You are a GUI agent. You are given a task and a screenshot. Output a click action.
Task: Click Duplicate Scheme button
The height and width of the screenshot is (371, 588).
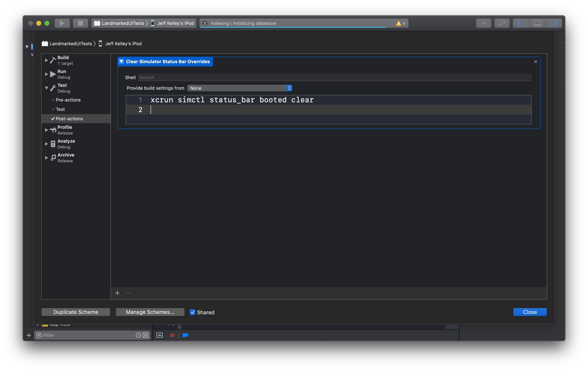click(x=76, y=312)
